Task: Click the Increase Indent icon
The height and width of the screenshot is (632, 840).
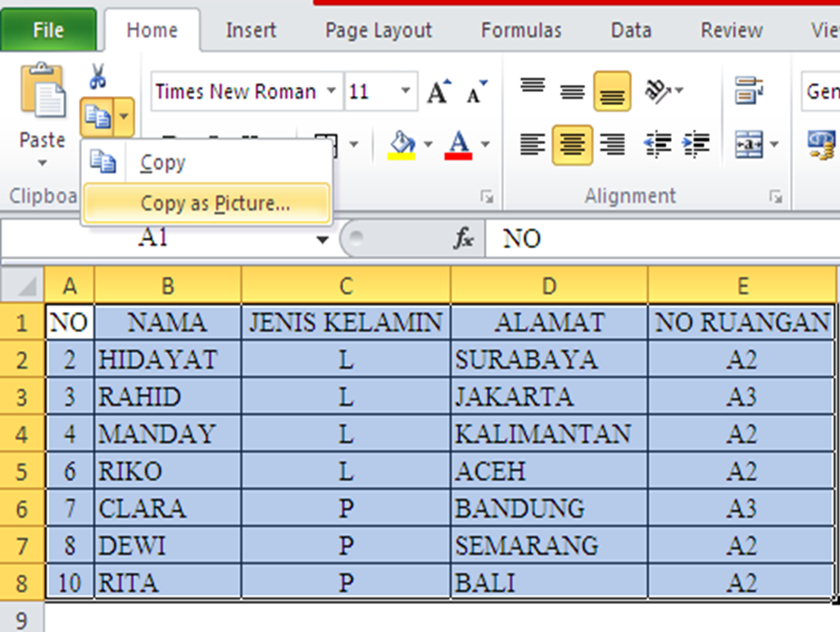Action: click(x=696, y=145)
